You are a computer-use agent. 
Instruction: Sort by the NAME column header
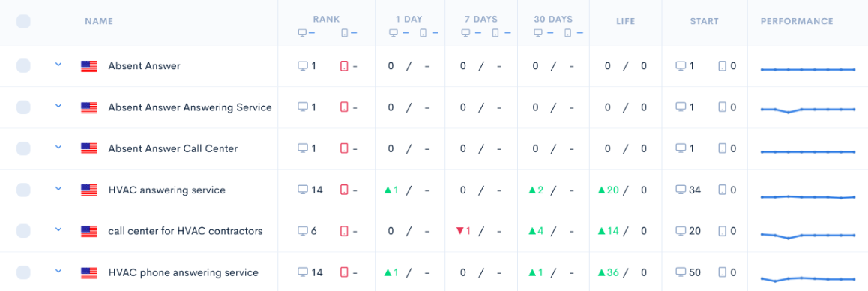coord(99,21)
